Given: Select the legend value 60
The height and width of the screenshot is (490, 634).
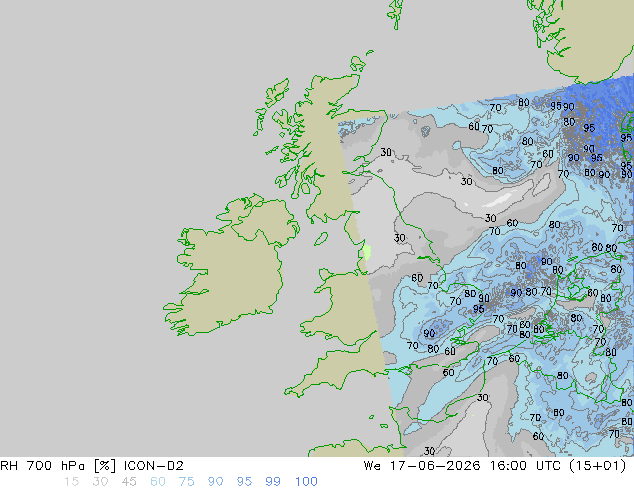Looking at the screenshot, I should tap(158, 482).
